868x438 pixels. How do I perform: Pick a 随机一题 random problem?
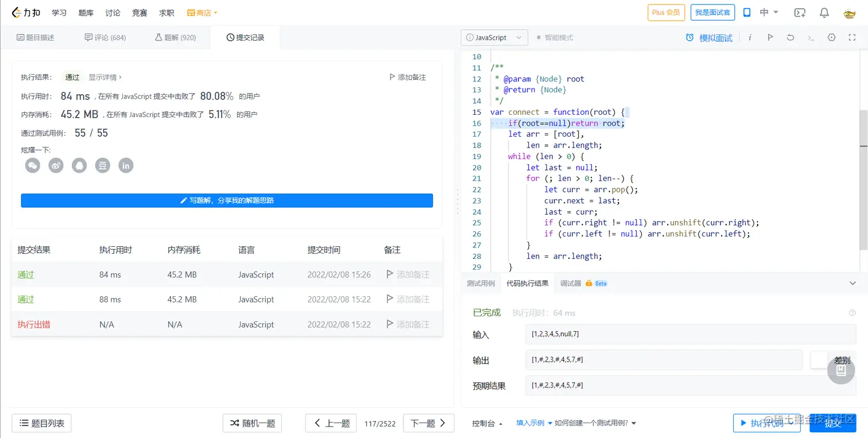[253, 423]
